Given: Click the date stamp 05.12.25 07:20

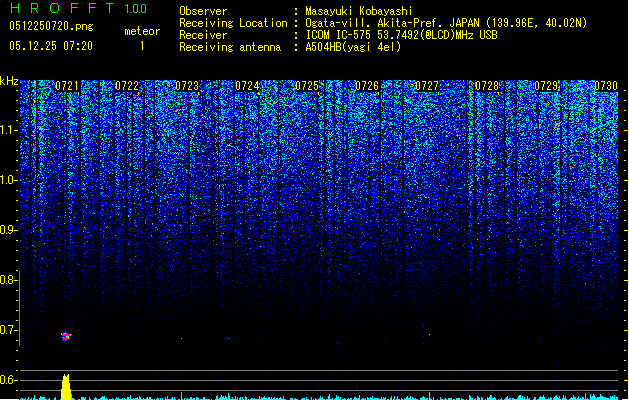Looking at the screenshot, I should 51,46.
